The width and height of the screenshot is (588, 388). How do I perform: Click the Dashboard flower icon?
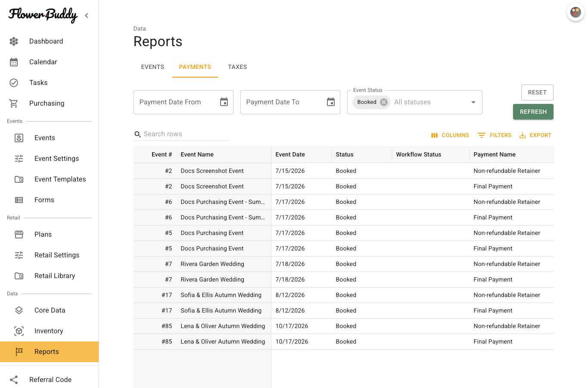[14, 41]
